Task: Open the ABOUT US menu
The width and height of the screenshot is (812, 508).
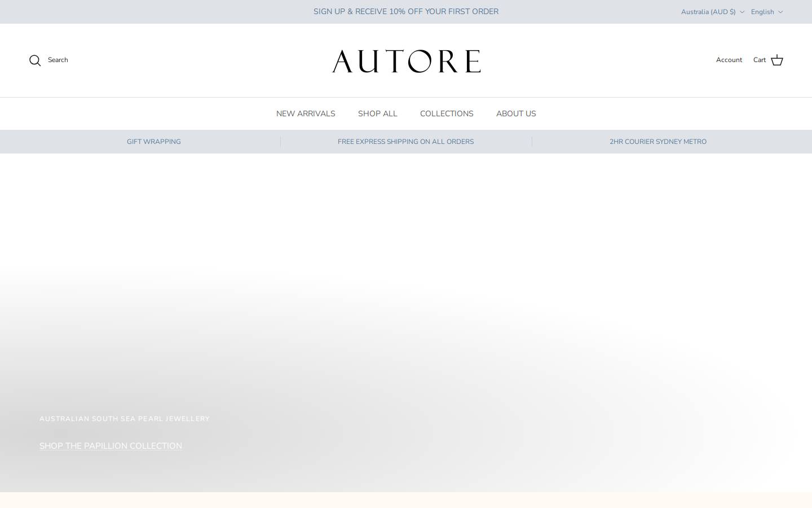Action: click(x=516, y=113)
